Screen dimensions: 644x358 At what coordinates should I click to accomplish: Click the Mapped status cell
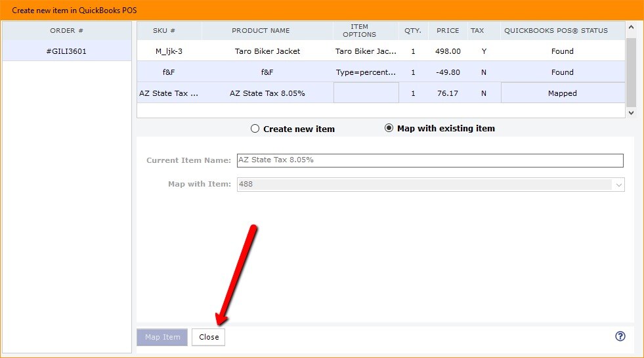(x=562, y=93)
